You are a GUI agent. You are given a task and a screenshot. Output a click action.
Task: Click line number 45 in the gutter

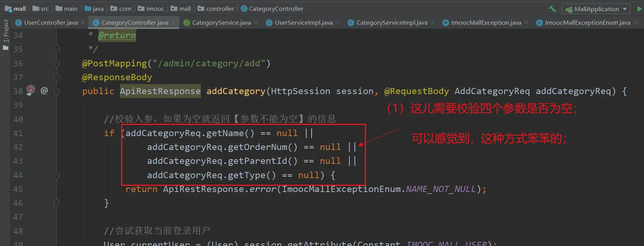coord(18,189)
